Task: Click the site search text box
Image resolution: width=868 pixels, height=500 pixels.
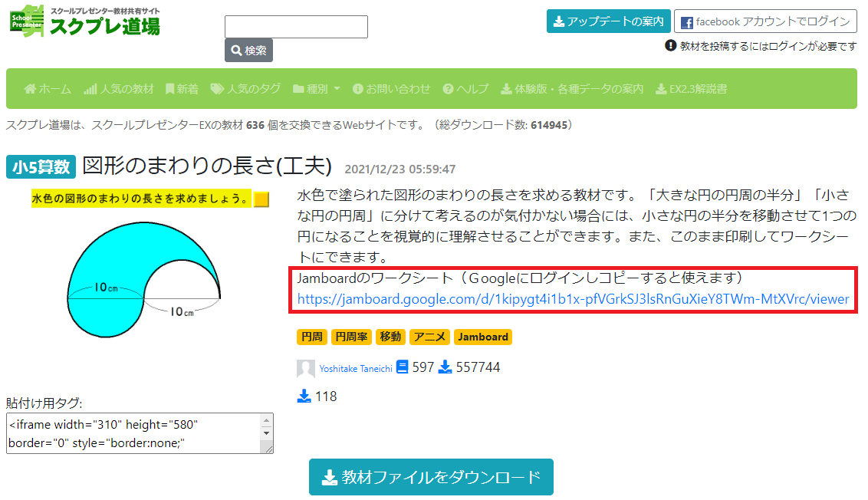Action: coord(296,27)
